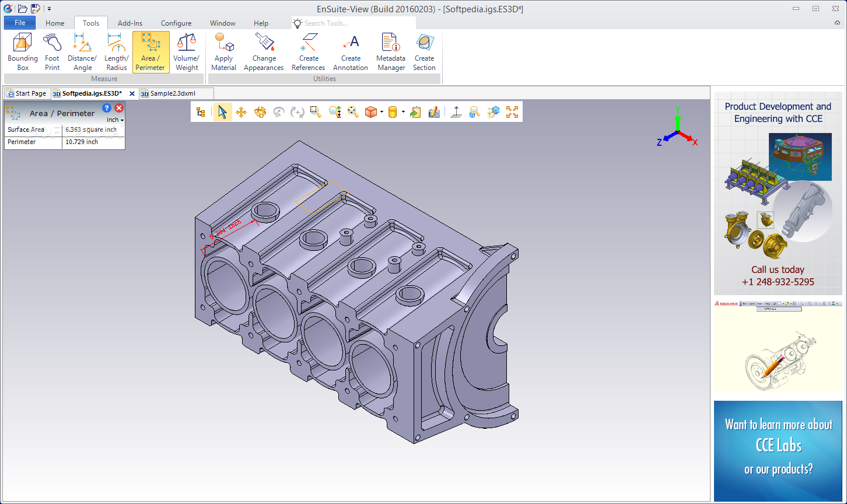Screen dimensions: 847x504
Task: Open the Change Appearances tool
Action: click(264, 52)
